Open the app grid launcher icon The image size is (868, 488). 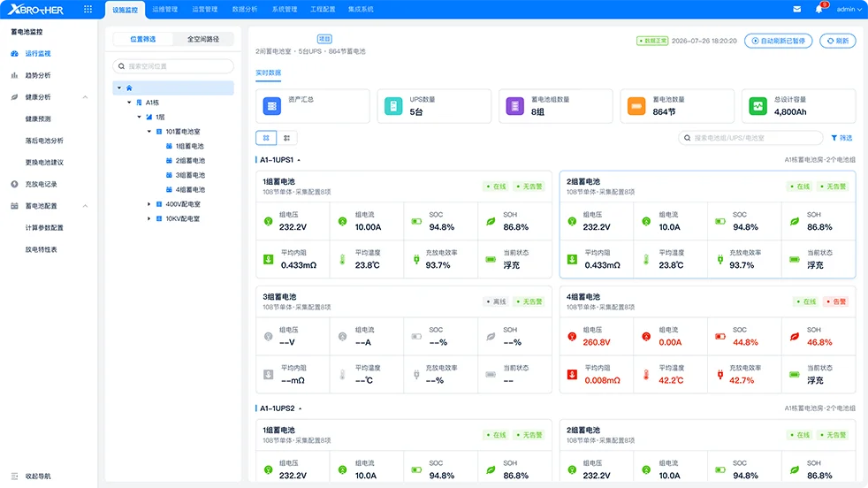(x=88, y=9)
